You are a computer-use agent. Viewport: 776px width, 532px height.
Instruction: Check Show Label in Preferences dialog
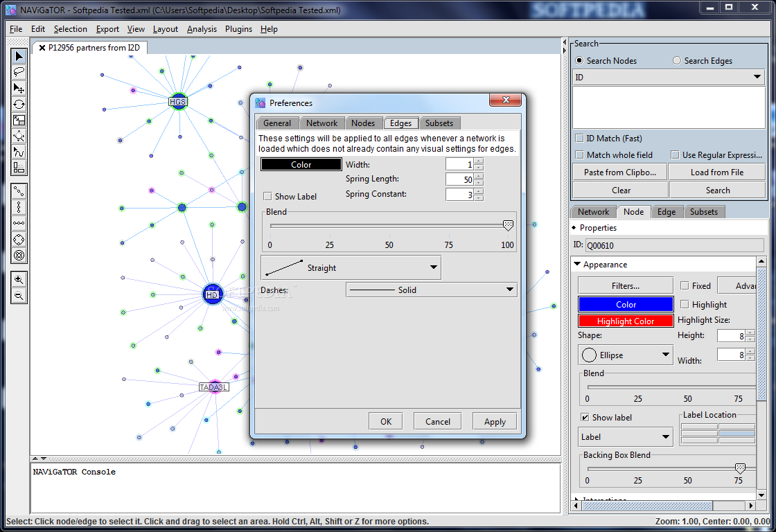pyautogui.click(x=267, y=196)
